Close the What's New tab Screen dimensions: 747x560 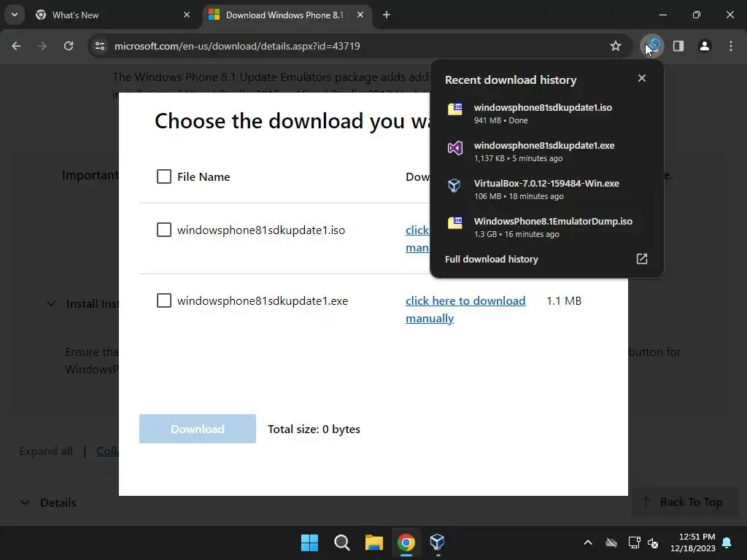[187, 15]
